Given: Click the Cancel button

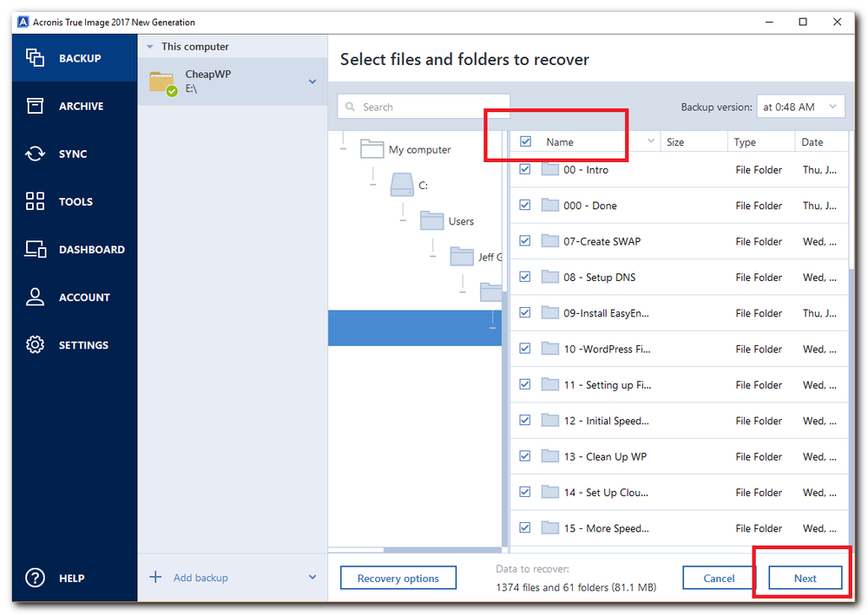Looking at the screenshot, I should [x=719, y=578].
